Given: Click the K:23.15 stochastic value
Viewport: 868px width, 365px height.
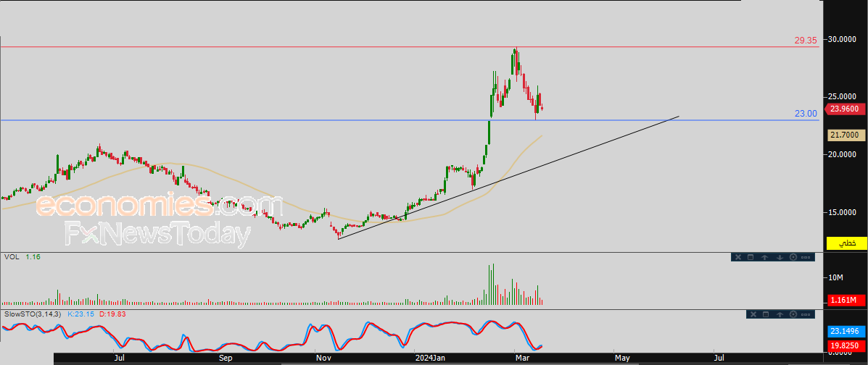Looking at the screenshot, I should coord(81,314).
